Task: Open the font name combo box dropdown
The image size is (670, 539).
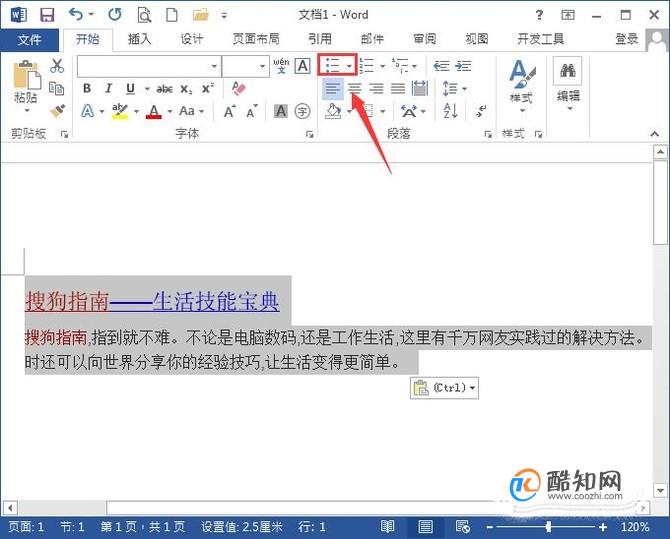Action: click(x=214, y=66)
